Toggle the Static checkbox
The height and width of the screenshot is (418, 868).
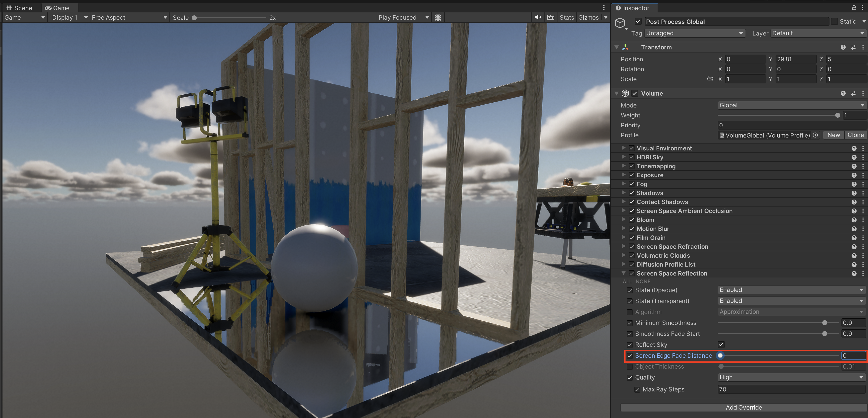(834, 22)
